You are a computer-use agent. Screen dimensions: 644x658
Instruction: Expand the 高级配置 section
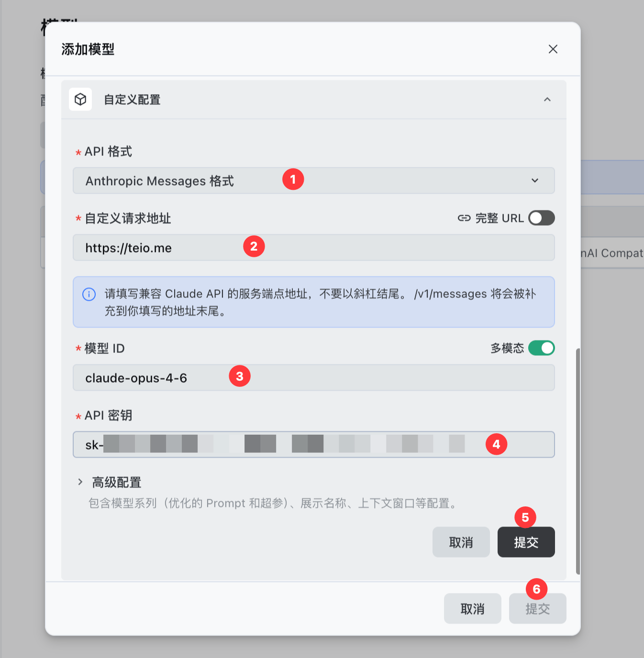tap(80, 482)
